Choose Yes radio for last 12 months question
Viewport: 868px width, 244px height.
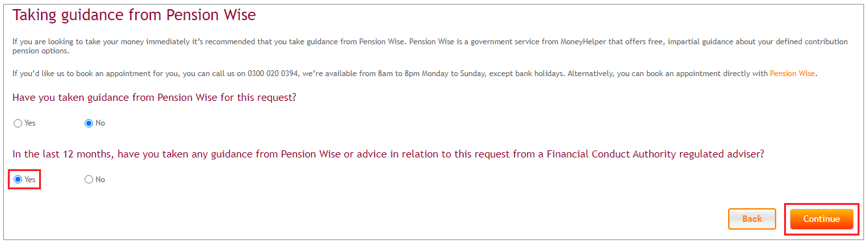[18, 180]
